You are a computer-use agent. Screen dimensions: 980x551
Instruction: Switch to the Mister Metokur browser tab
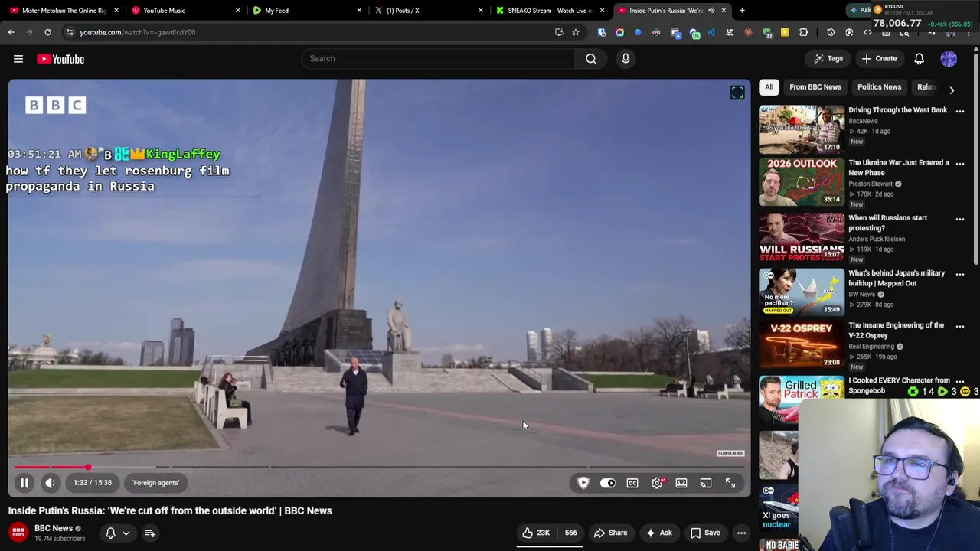coord(64,10)
